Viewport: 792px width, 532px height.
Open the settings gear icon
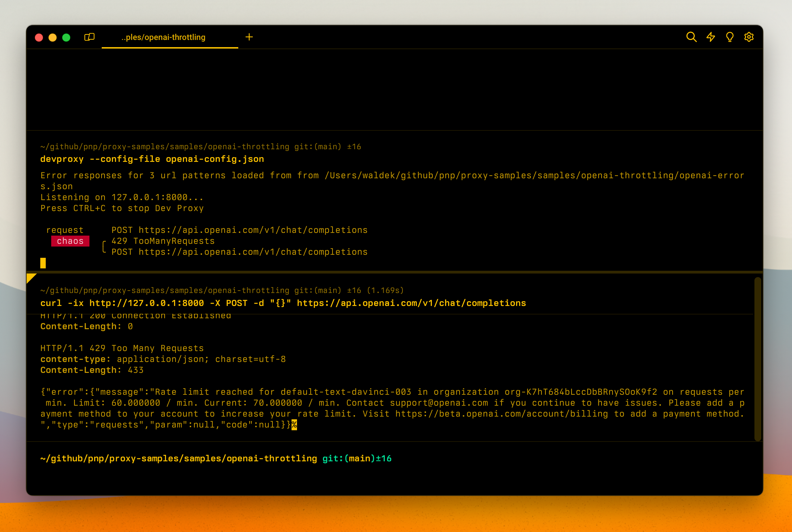749,37
